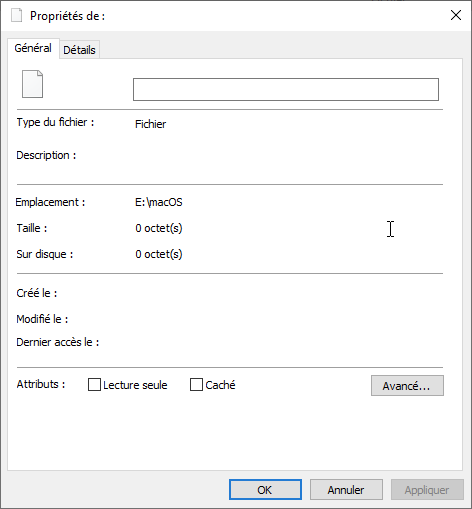Click Annuler to cancel changes

click(346, 490)
